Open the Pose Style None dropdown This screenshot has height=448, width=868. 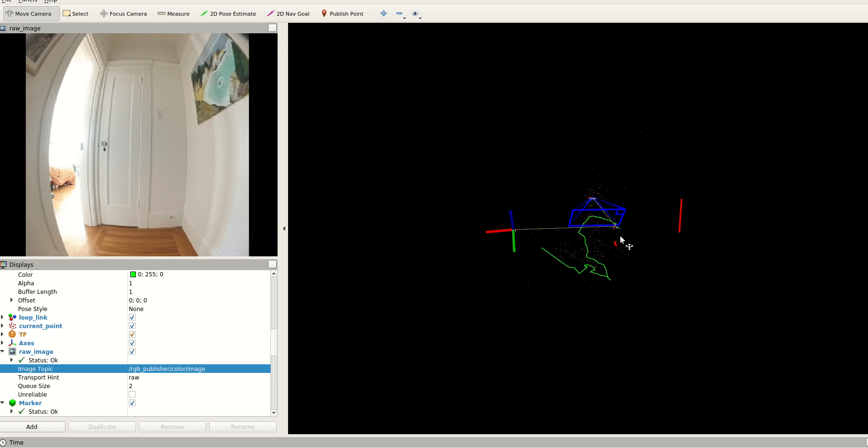(x=199, y=309)
